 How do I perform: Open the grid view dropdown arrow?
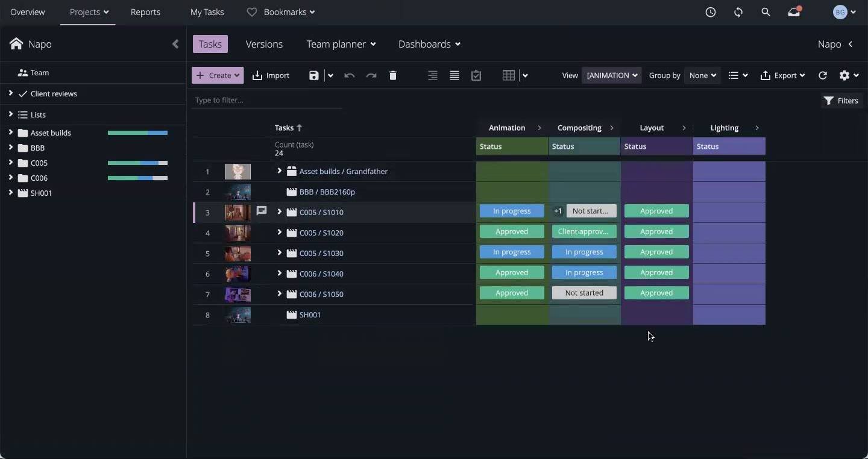pyautogui.click(x=525, y=75)
